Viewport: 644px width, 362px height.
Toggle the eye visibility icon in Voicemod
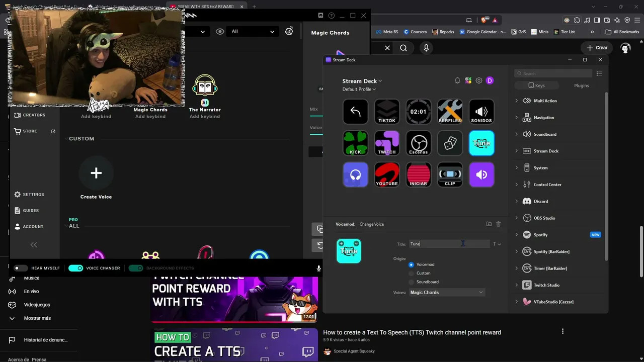click(x=220, y=31)
